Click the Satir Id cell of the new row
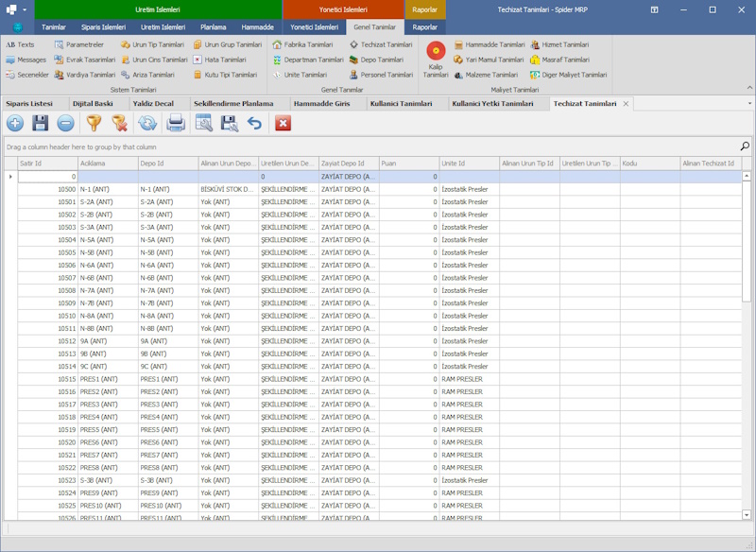 (x=48, y=177)
